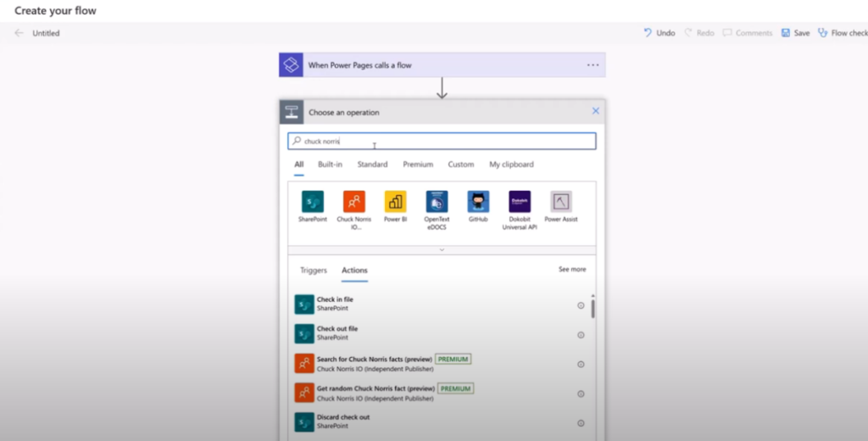Choose the Dokobit Universal API connector icon
This screenshot has height=441, width=868.
pyautogui.click(x=520, y=202)
